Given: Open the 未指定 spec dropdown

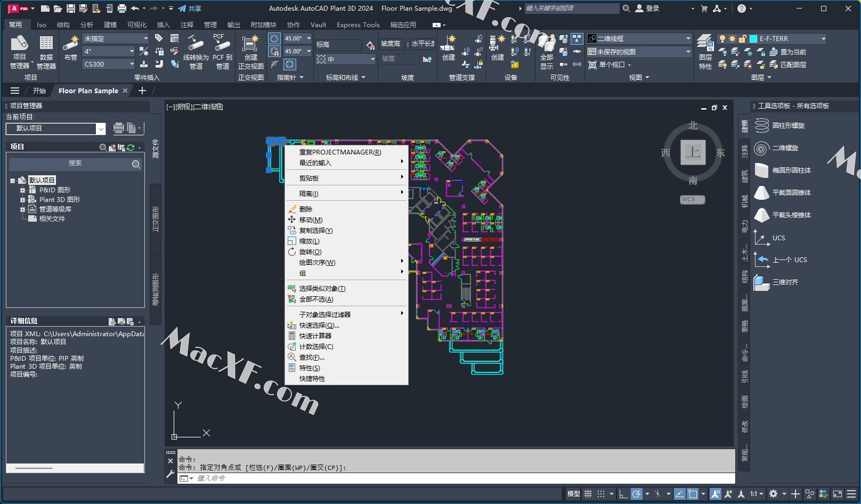Looking at the screenshot, I should click(x=116, y=38).
